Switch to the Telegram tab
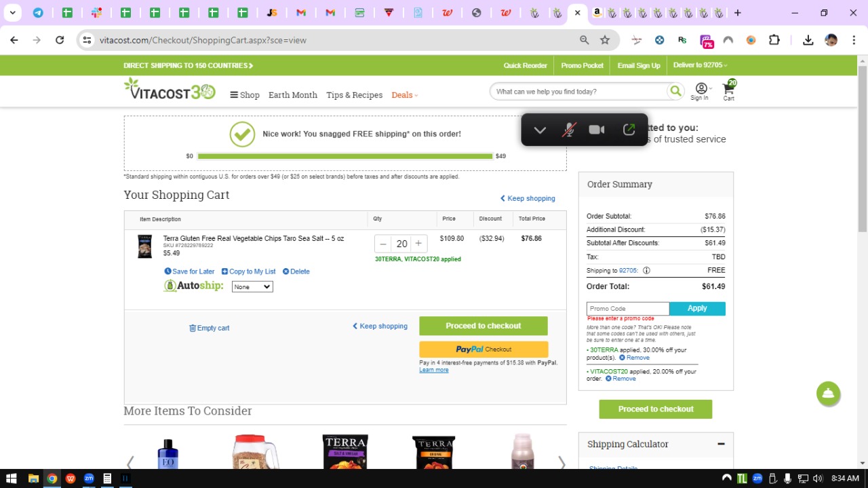Viewport: 868px width, 488px height. [38, 13]
